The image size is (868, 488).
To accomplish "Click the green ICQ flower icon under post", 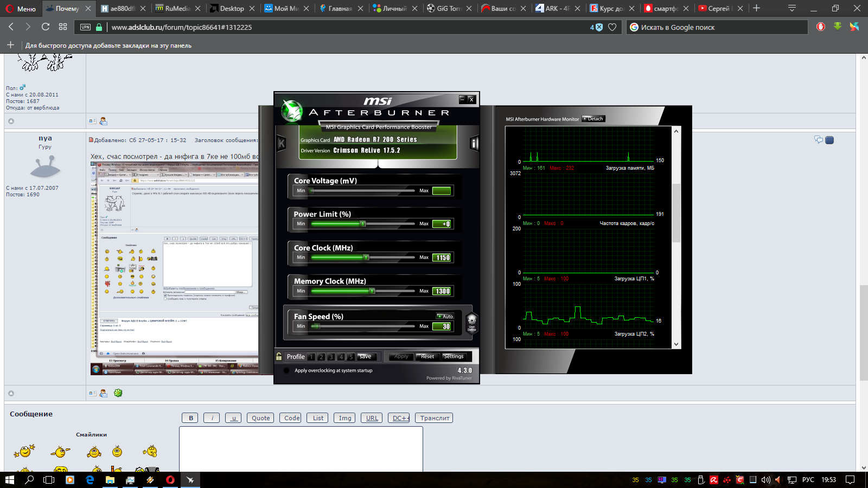I will (x=118, y=393).
